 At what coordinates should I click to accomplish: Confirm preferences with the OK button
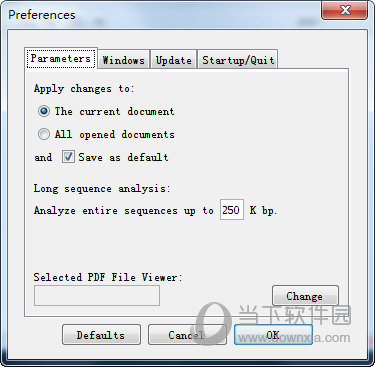point(273,335)
